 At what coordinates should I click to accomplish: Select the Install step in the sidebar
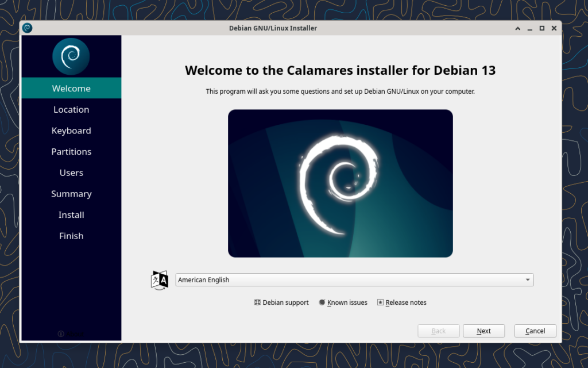coord(71,214)
